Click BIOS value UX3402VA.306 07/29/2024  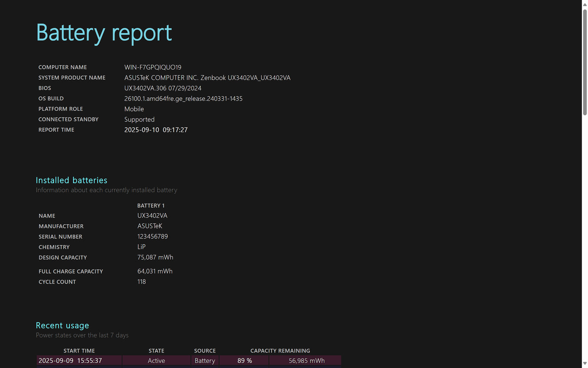163,88
